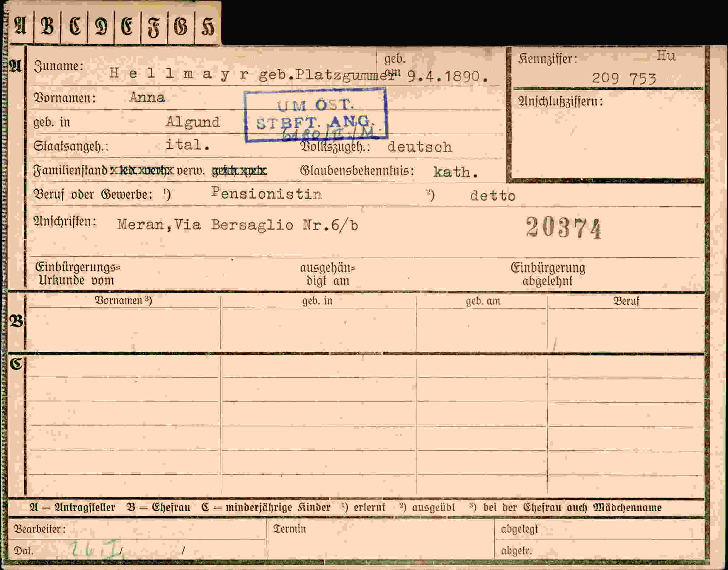Click the "geb. am" column header
728x570 pixels.
coord(483,301)
